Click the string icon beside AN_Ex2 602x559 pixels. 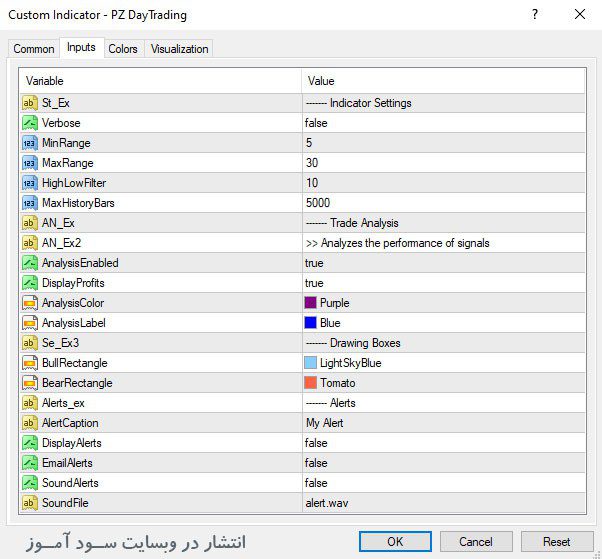click(x=30, y=243)
